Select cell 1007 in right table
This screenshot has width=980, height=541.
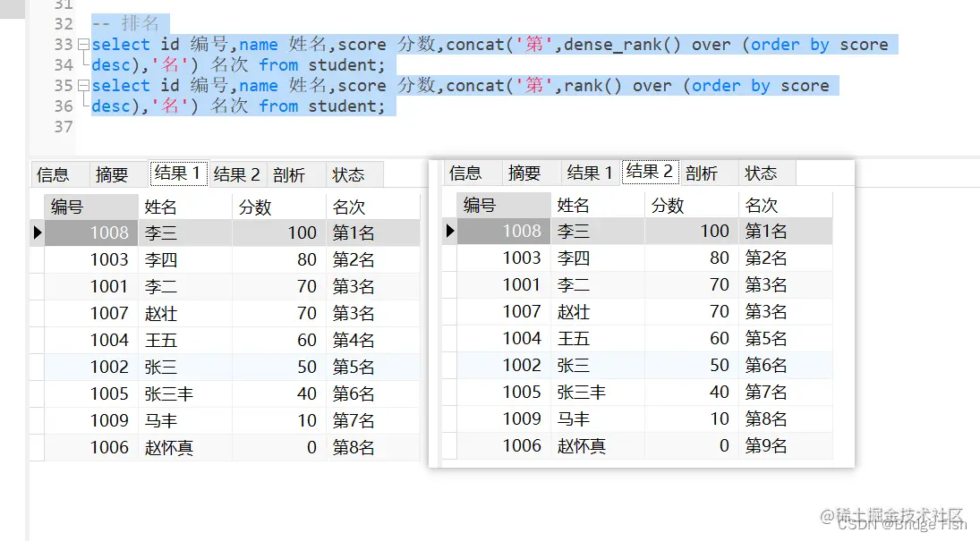(504, 311)
